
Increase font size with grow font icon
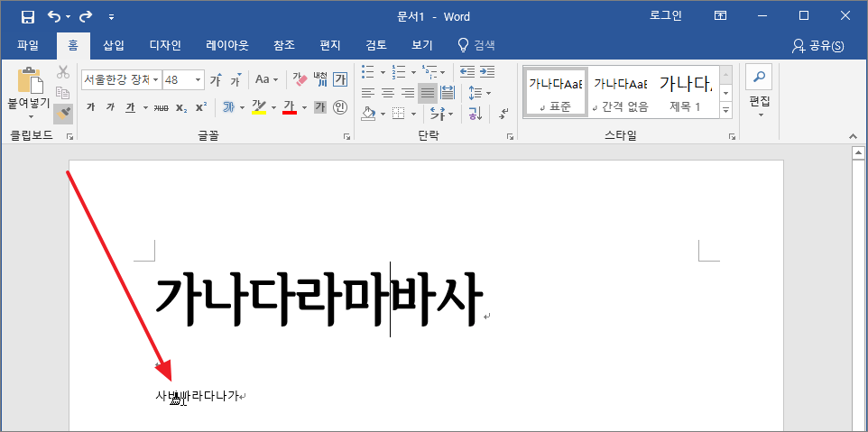(216, 79)
